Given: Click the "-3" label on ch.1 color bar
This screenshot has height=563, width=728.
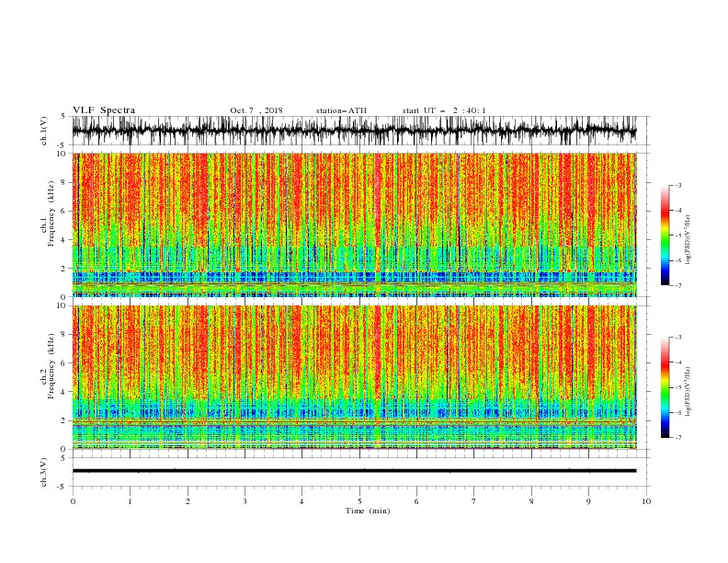Looking at the screenshot, I should (678, 185).
